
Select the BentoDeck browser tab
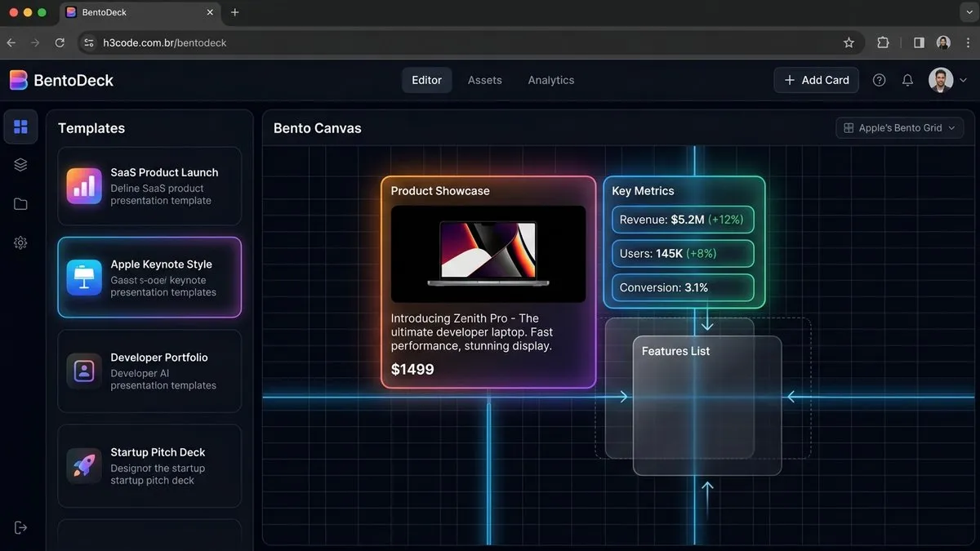pos(140,12)
